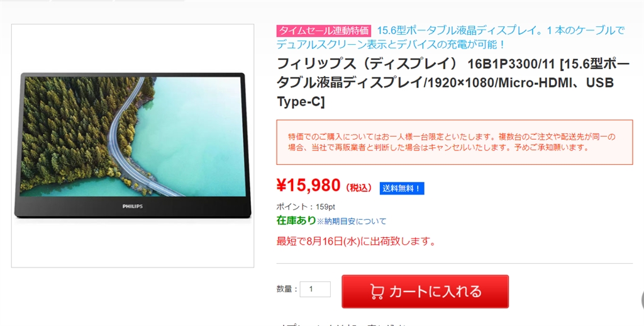Select the フィリップス 16B1P3300/11 product title
This screenshot has height=326, width=644.
coord(447,82)
